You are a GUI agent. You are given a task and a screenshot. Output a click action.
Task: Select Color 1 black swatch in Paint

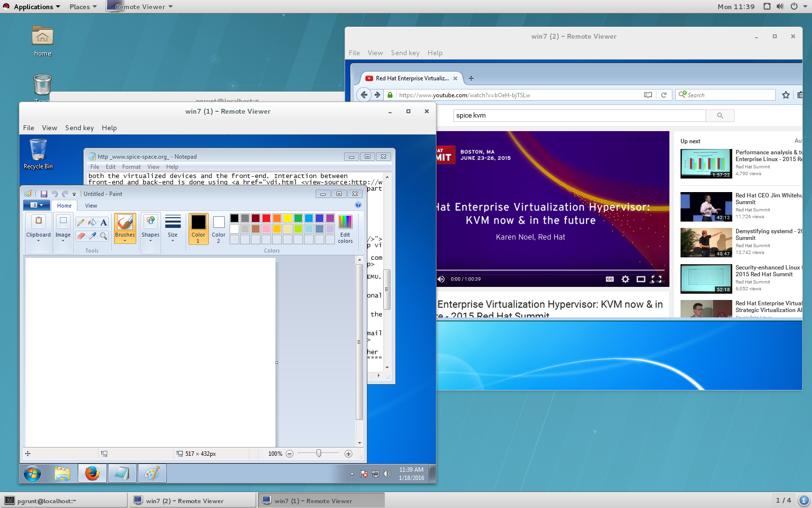click(x=198, y=228)
